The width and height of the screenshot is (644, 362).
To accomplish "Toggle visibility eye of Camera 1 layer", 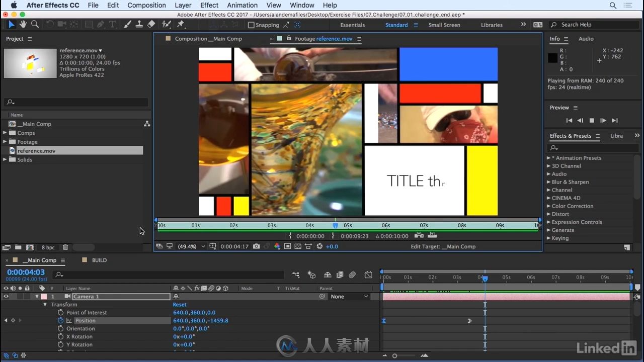I will coord(6,297).
